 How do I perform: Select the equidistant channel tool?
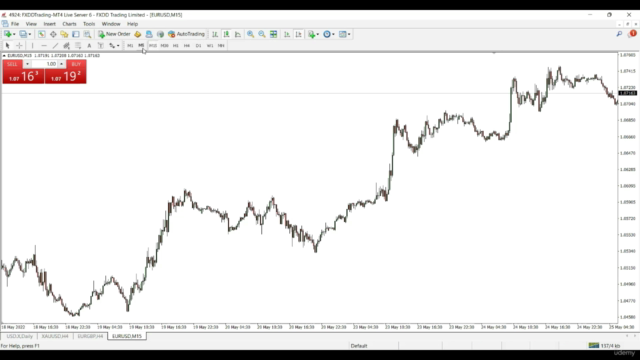click(67, 46)
